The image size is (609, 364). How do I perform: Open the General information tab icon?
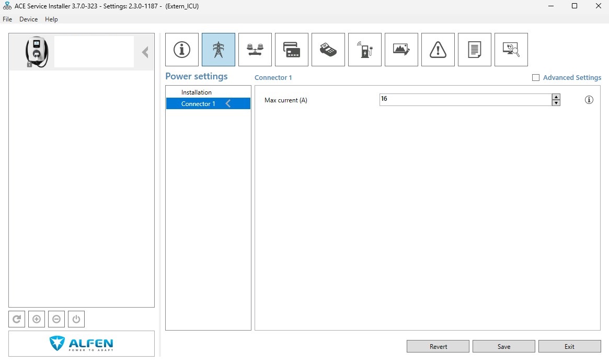182,50
